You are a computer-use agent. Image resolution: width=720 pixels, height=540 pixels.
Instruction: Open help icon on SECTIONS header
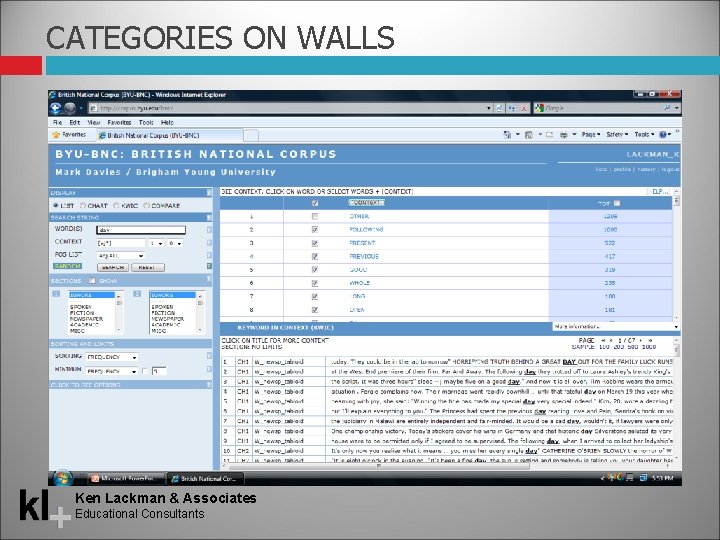click(209, 280)
